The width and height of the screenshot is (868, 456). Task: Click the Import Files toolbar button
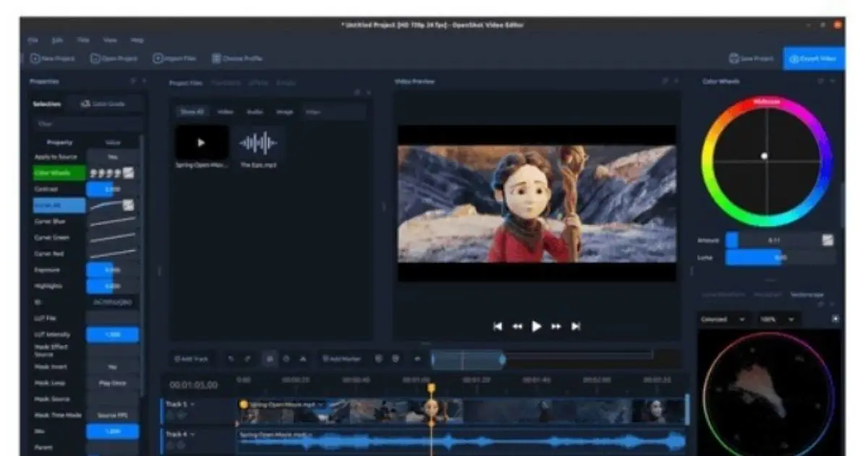point(174,59)
